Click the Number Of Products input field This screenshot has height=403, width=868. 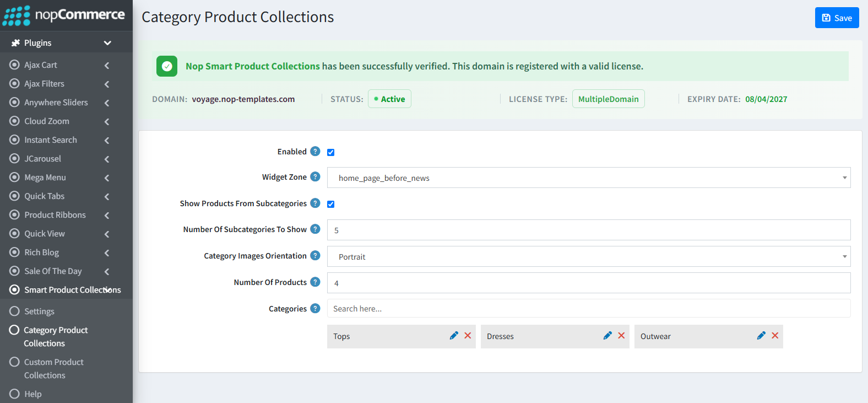(589, 283)
